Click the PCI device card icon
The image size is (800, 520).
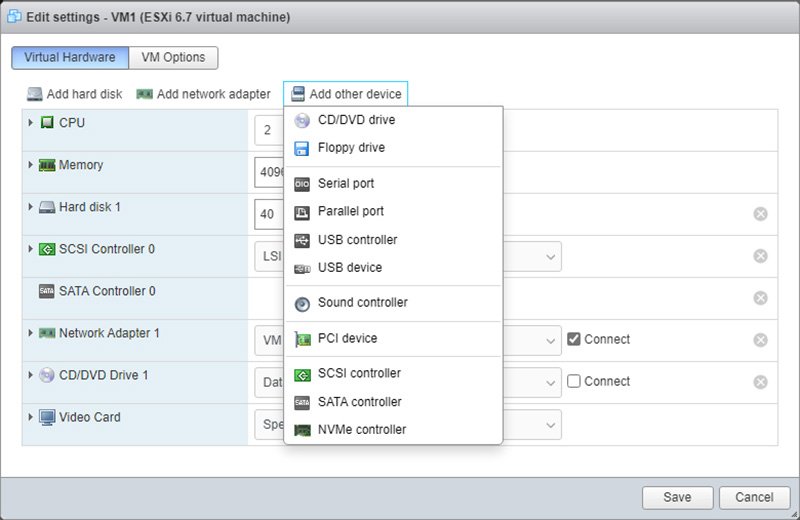302,338
